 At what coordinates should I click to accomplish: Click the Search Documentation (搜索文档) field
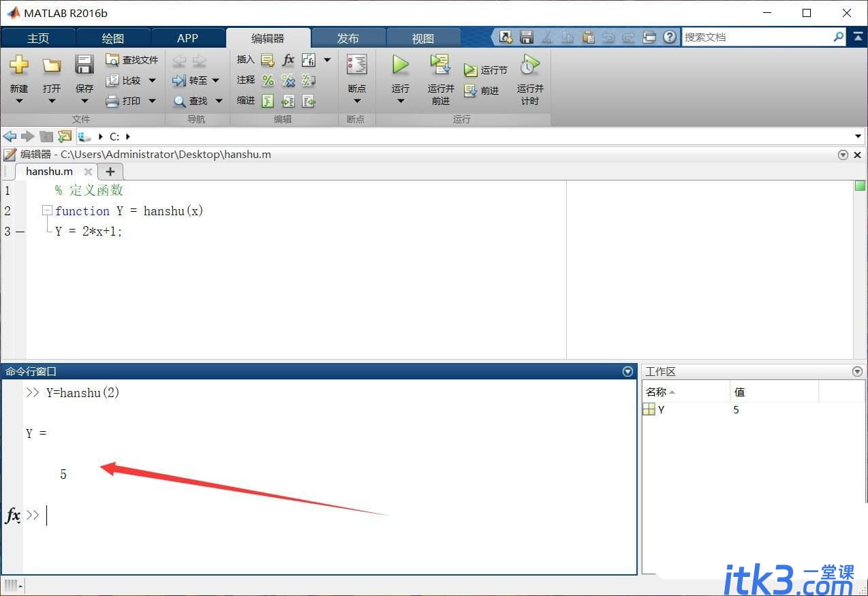757,37
